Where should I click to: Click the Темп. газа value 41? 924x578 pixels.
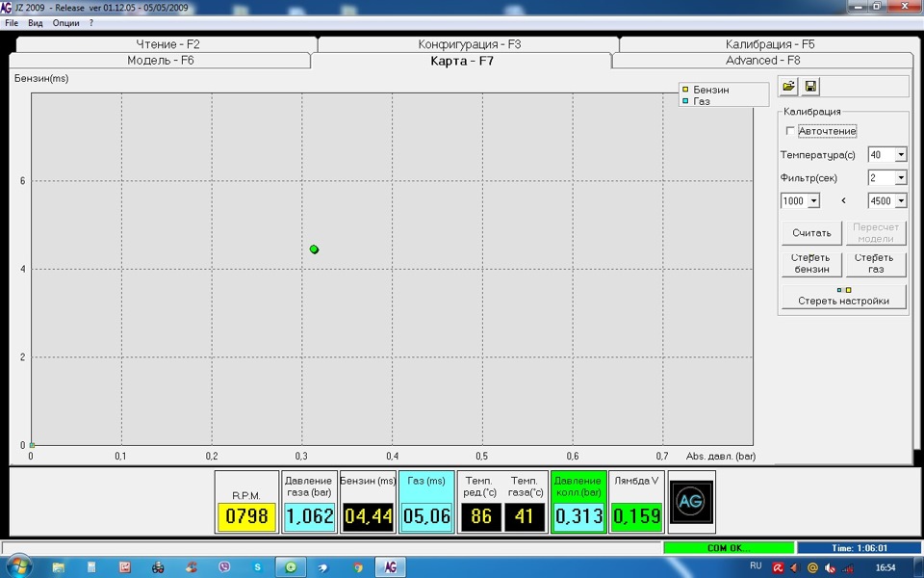[525, 516]
